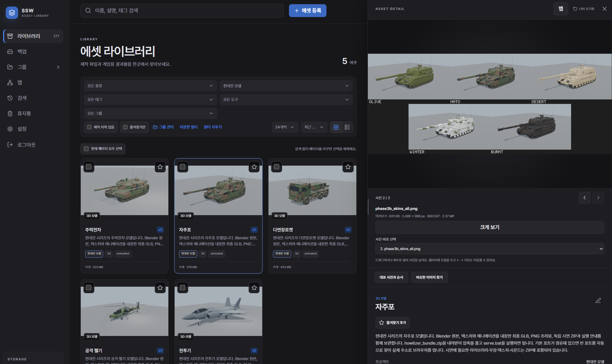The height and width of the screenshot is (364, 612).
Task: Switch to grid view layout icon
Action: point(336,127)
